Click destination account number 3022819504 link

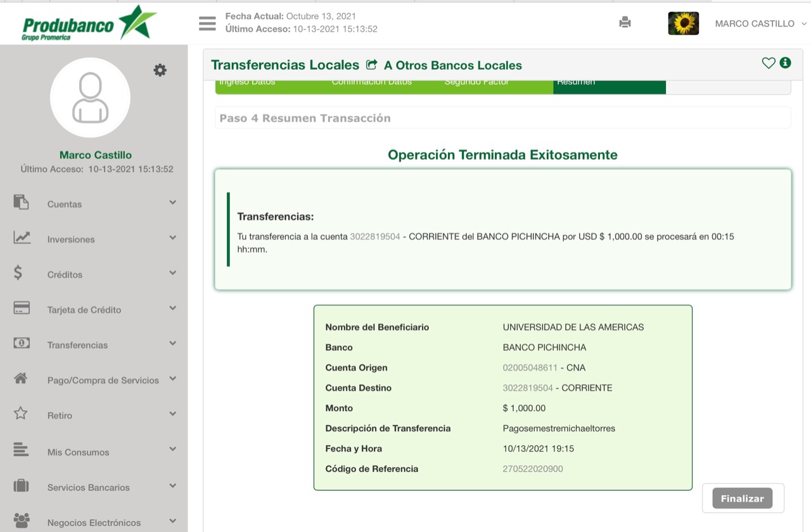coord(528,388)
